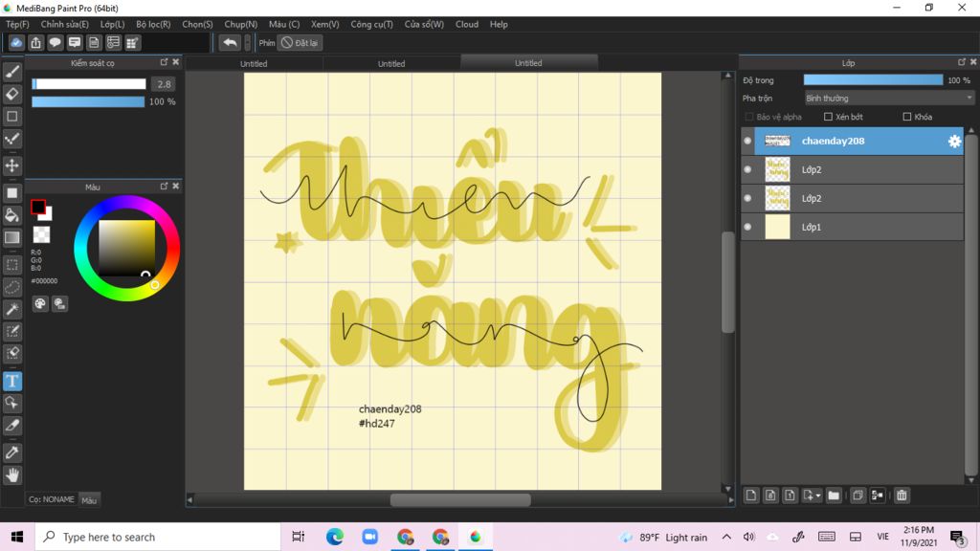Select the Bucket fill tool
980x551 pixels.
(x=11, y=215)
